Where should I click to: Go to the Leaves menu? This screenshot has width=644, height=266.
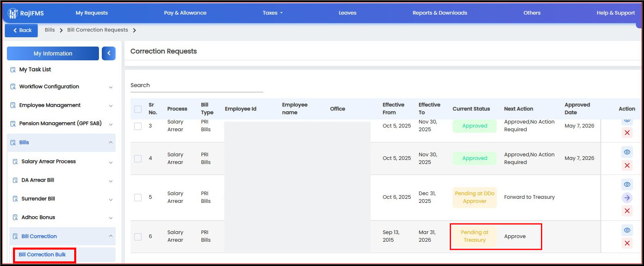[x=348, y=13]
